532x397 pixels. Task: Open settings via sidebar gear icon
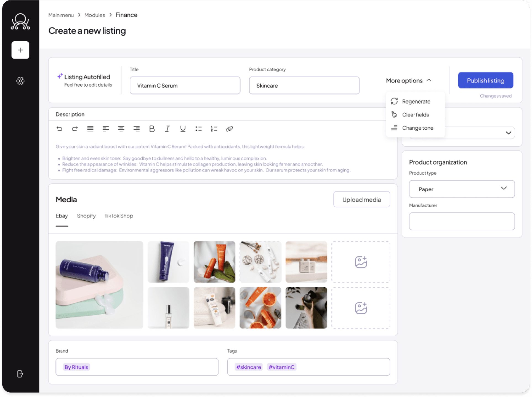coord(20,81)
